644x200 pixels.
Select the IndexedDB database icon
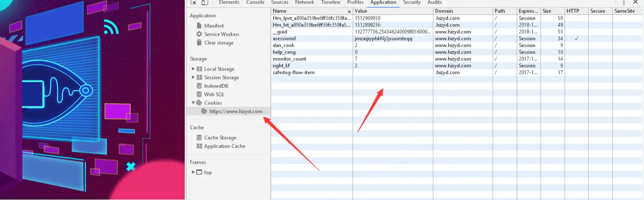pos(199,86)
